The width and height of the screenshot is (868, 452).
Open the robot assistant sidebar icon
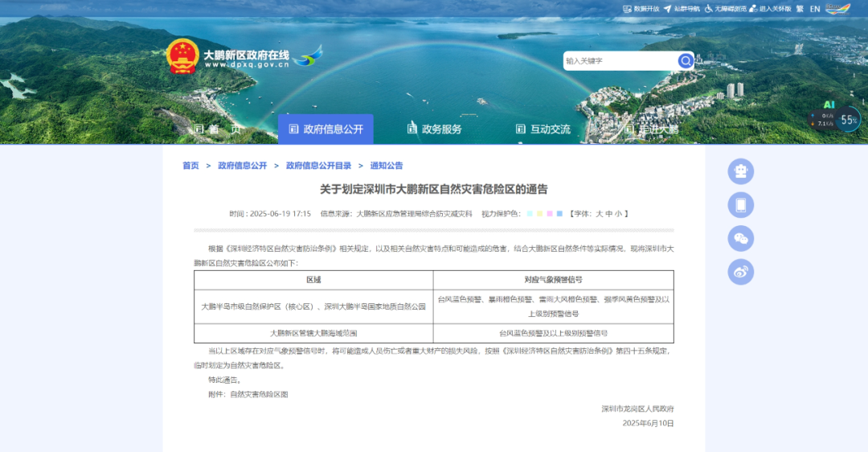(741, 172)
